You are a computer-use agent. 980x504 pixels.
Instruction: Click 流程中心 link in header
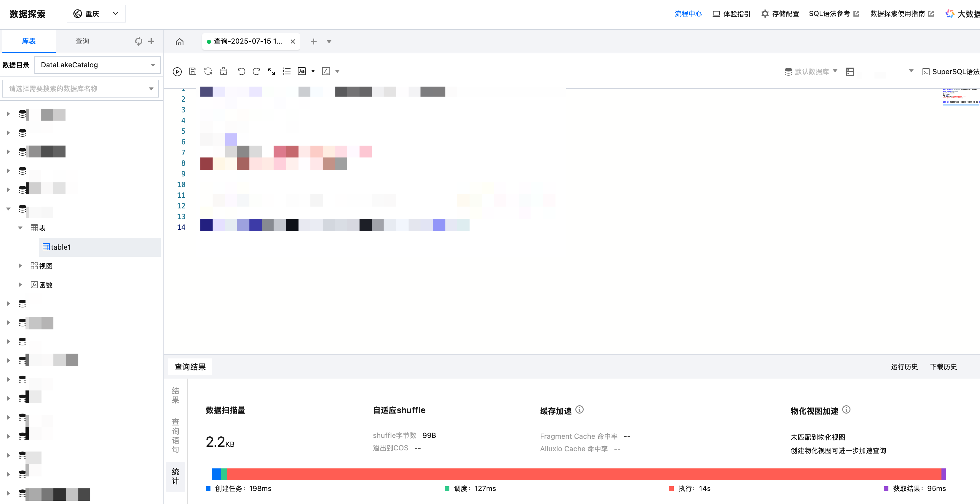pyautogui.click(x=688, y=14)
